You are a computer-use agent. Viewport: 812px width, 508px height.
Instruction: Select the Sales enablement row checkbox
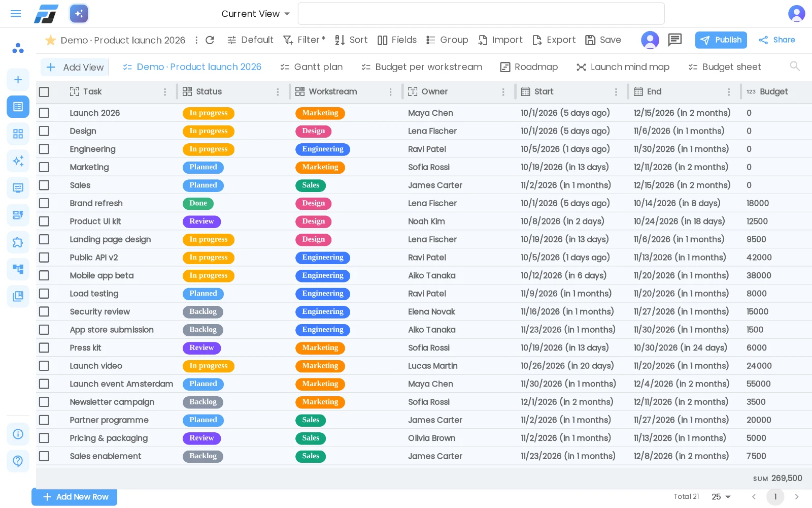click(44, 456)
